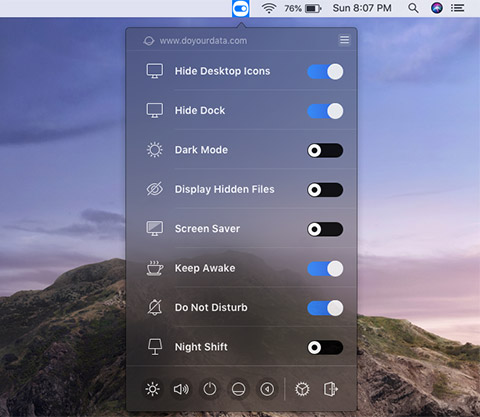Enable Dark Mode switch

(325, 150)
